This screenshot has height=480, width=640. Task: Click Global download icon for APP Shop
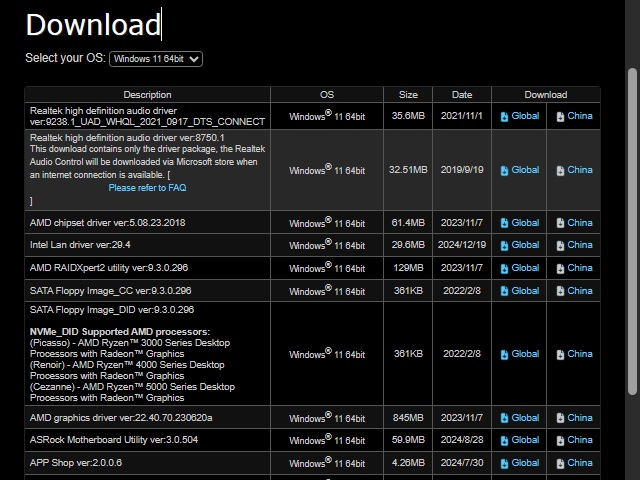point(504,463)
